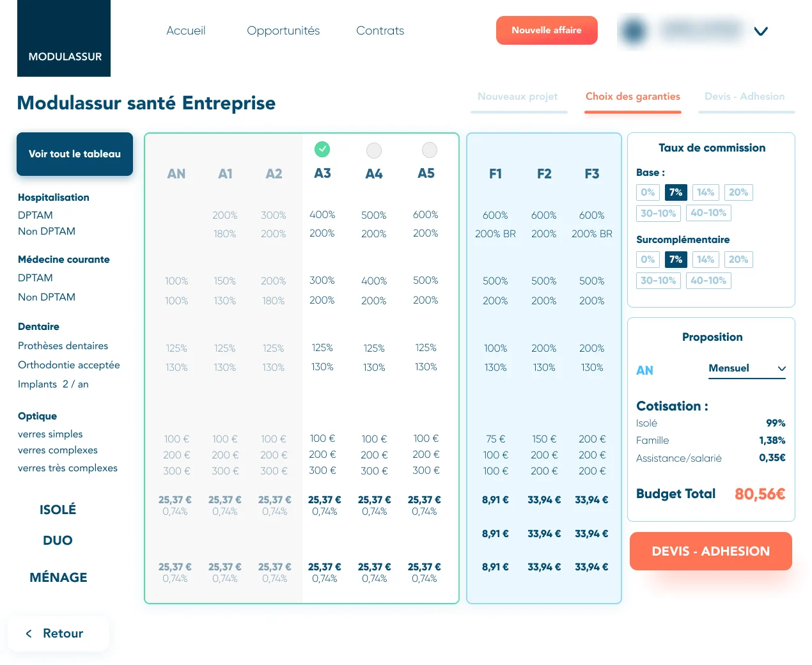Set Surcomplémentaire commission to 14%
Viewport: 812px width, 665px height.
706,260
